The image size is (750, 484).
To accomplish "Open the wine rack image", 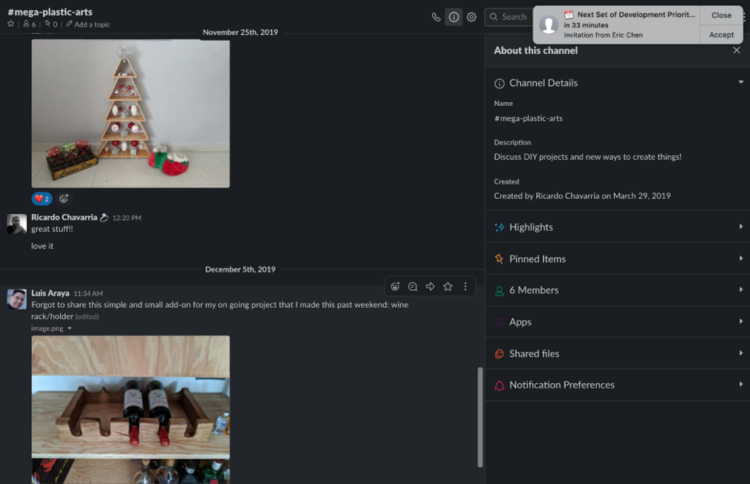I will [x=131, y=409].
